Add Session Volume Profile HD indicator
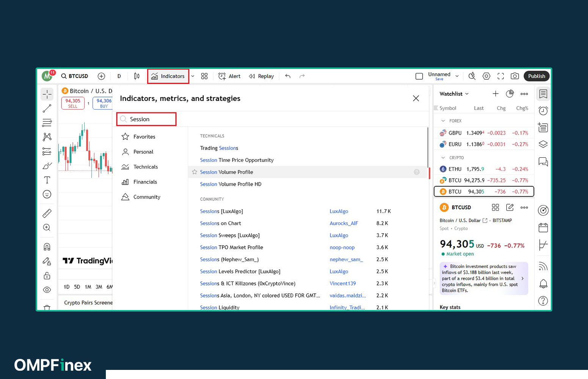This screenshot has width=588, height=379. (231, 184)
